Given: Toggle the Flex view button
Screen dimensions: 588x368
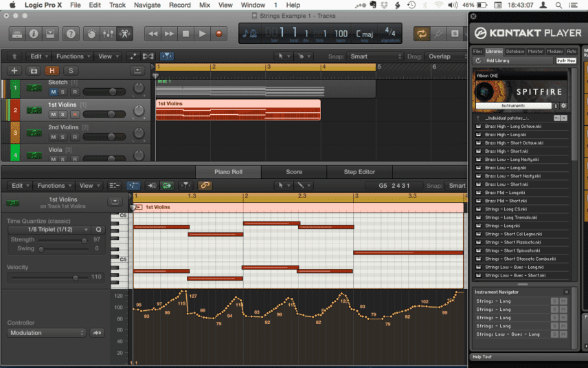Looking at the screenshot, I should [x=148, y=56].
